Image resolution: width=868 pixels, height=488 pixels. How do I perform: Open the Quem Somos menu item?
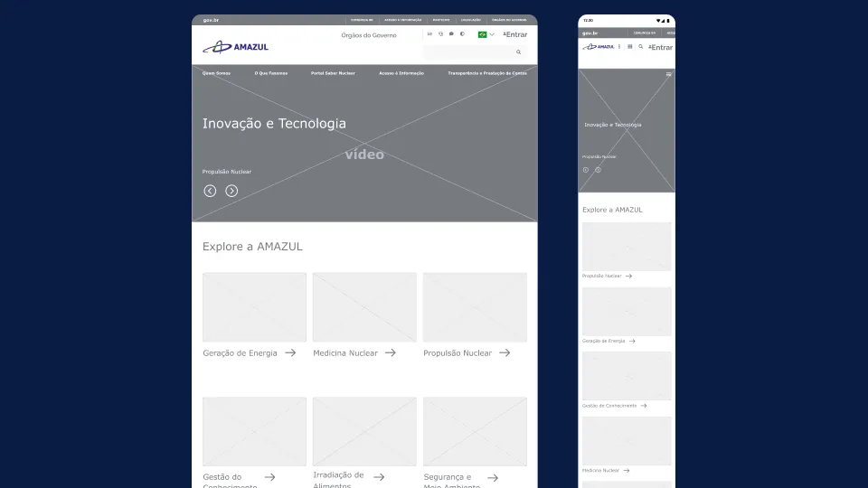(x=216, y=73)
